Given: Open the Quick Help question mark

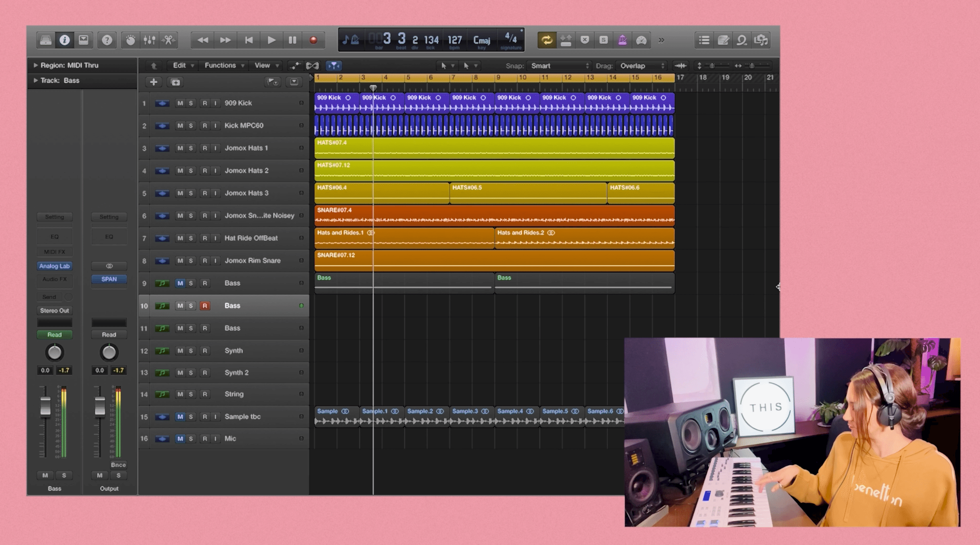Looking at the screenshot, I should point(107,40).
